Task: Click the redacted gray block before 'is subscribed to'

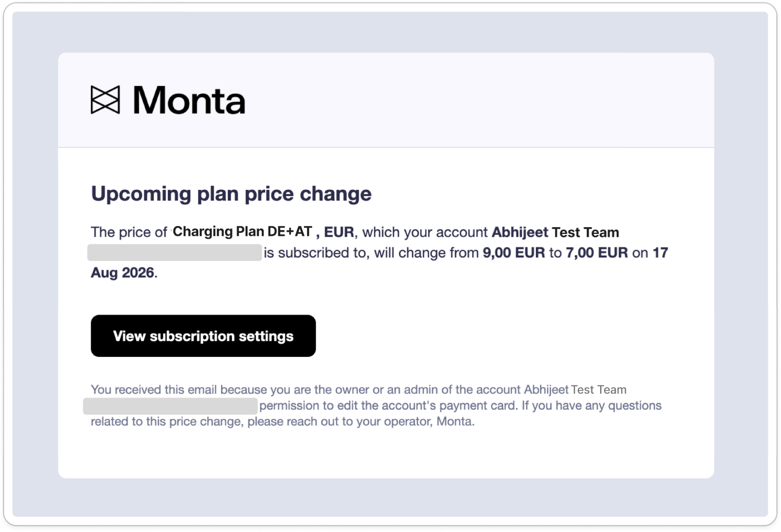Action: coord(175,253)
